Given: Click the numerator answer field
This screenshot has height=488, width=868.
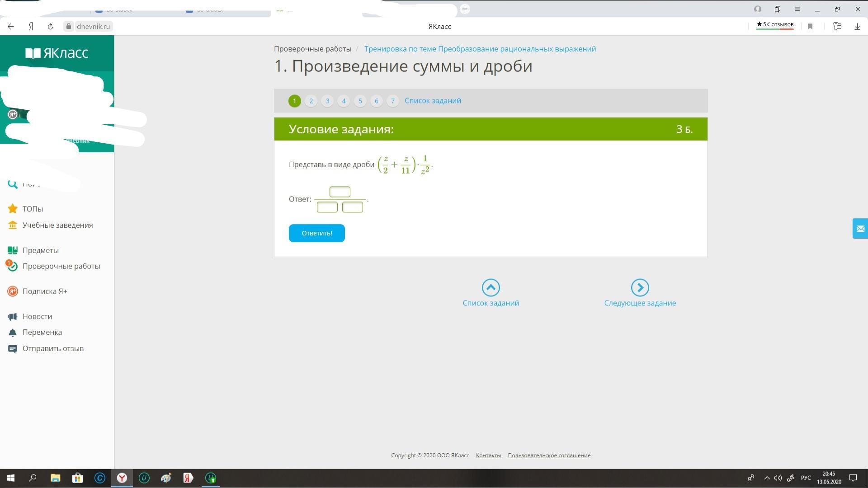Looking at the screenshot, I should tap(340, 192).
